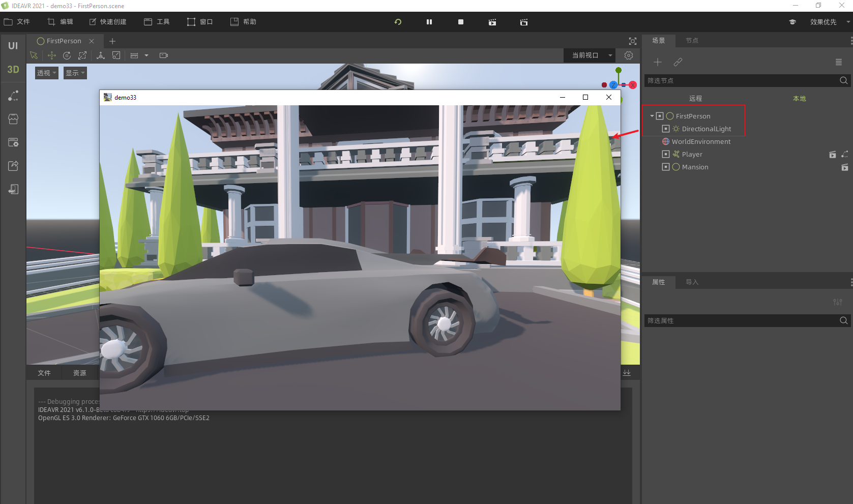This screenshot has height=504, width=853.
Task: Switch to the 属性 properties tab
Action: pyautogui.click(x=659, y=282)
